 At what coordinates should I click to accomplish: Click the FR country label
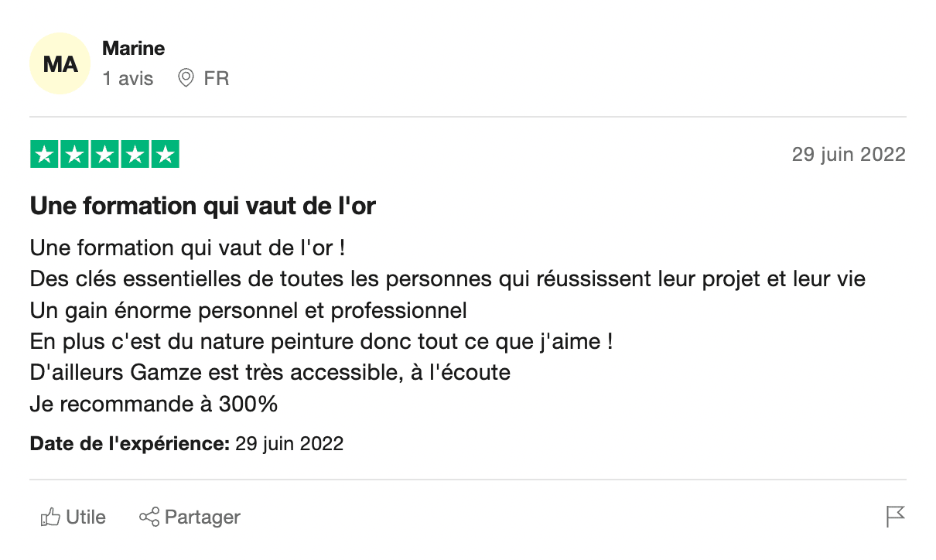click(217, 79)
